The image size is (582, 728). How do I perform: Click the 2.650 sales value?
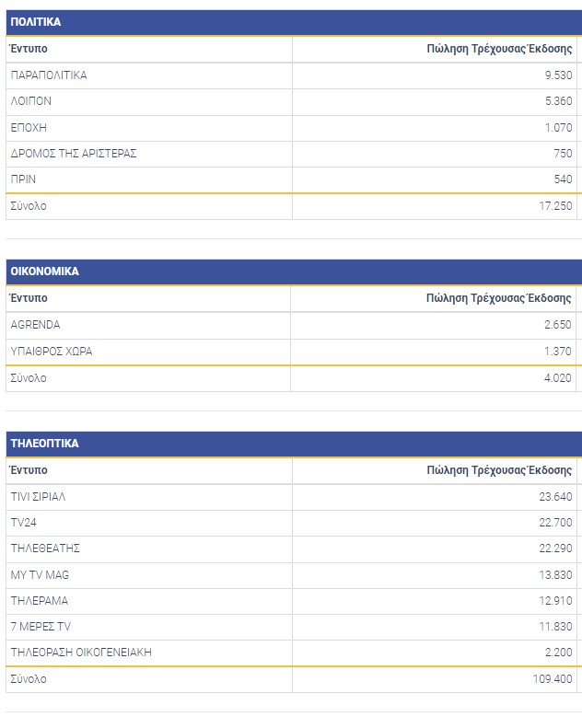[x=558, y=325]
